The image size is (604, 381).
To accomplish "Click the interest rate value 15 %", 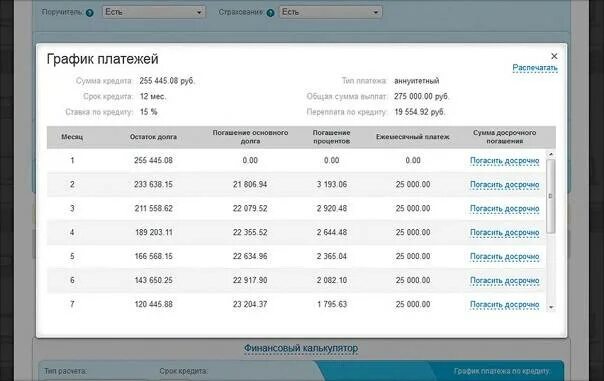I will click(149, 112).
